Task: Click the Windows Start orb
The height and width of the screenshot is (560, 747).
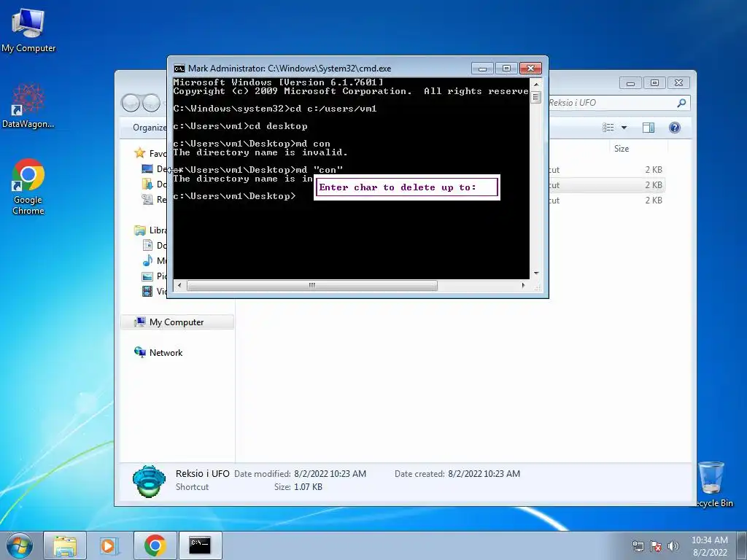Action: pos(20,545)
